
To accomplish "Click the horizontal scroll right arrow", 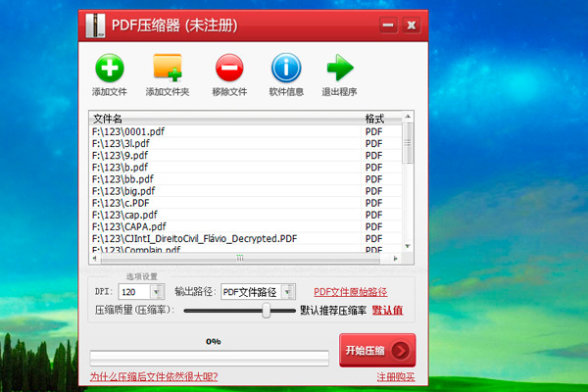I will tap(395, 258).
